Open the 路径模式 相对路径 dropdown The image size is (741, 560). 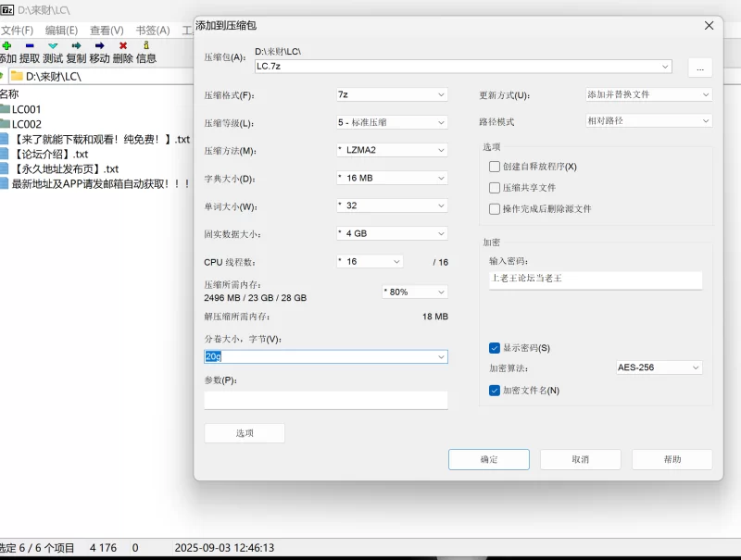(x=648, y=121)
